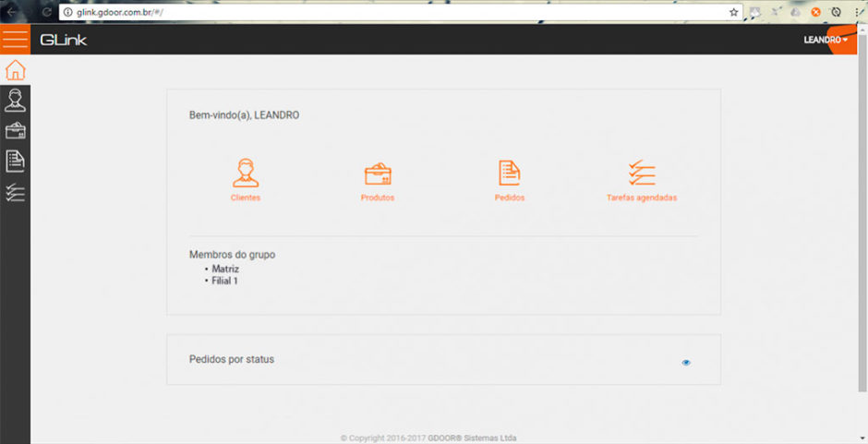Open the hamburger menu in header
Image resolution: width=868 pixels, height=444 pixels.
click(x=15, y=40)
